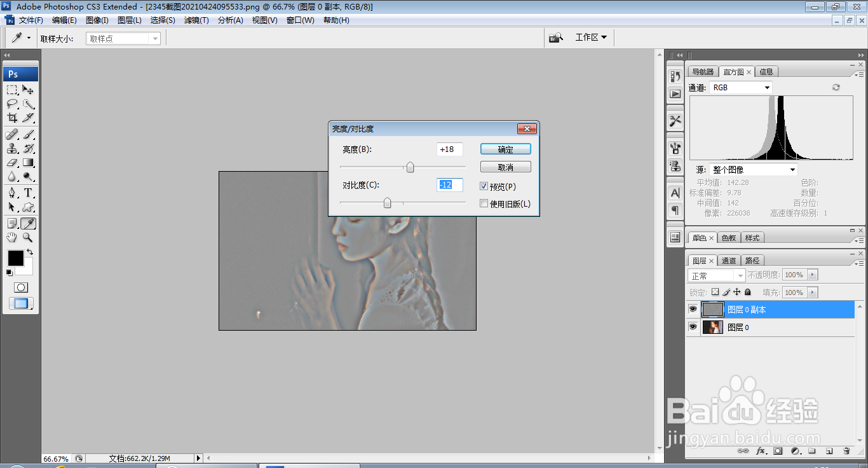Open the opacity slider arrow

click(x=813, y=275)
